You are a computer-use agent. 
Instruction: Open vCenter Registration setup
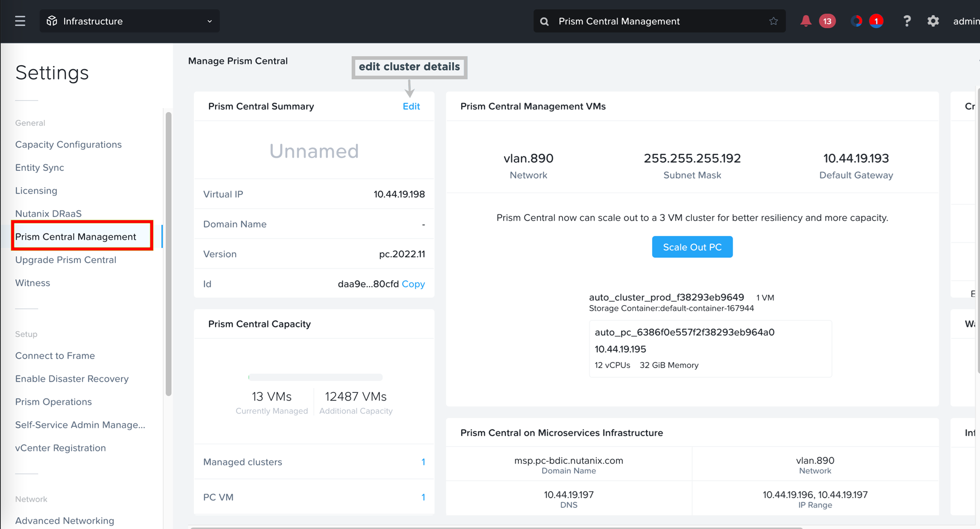coord(61,448)
